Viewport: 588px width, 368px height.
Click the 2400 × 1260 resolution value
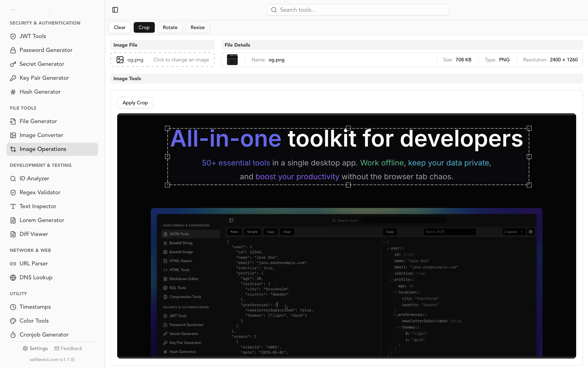(x=564, y=60)
